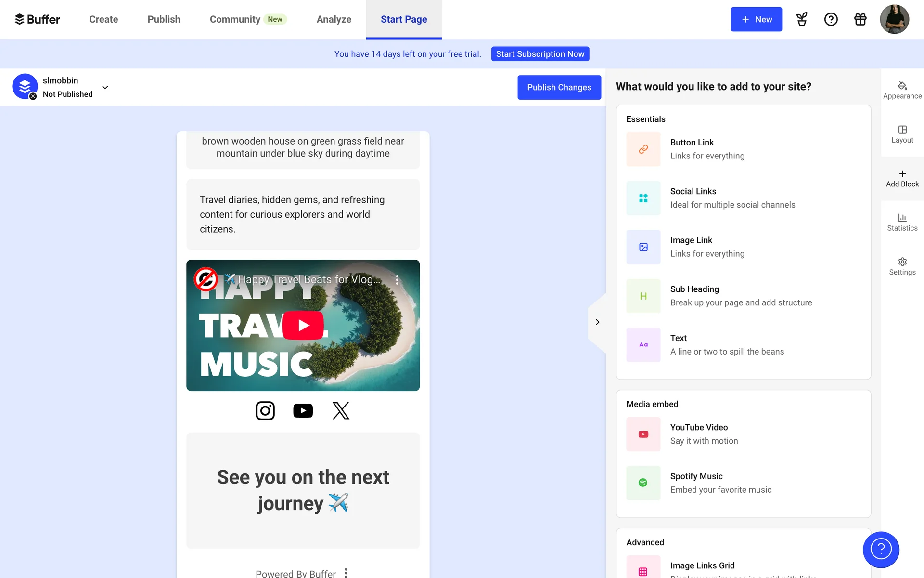Screen dimensions: 924x578
Task: Click the Instagram icon in preview
Action: (265, 411)
